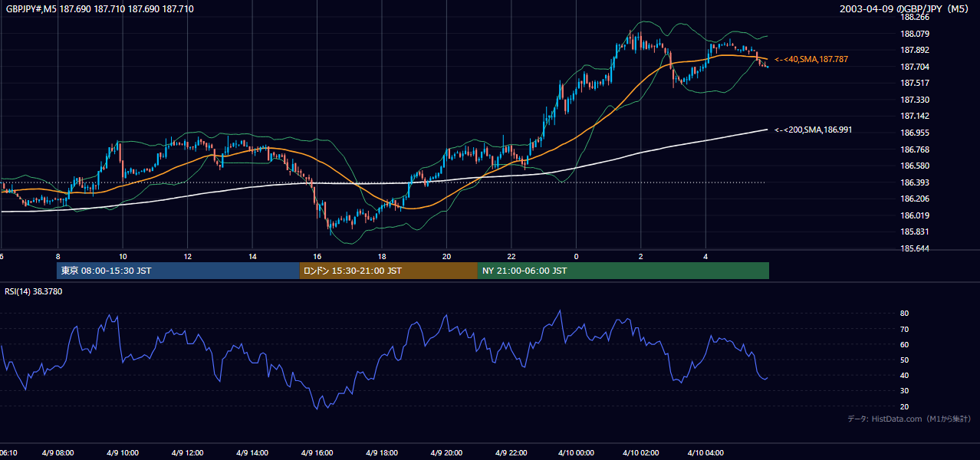980x460 pixels.
Task: Click hour tick 0 under price chart
Action: click(577, 257)
